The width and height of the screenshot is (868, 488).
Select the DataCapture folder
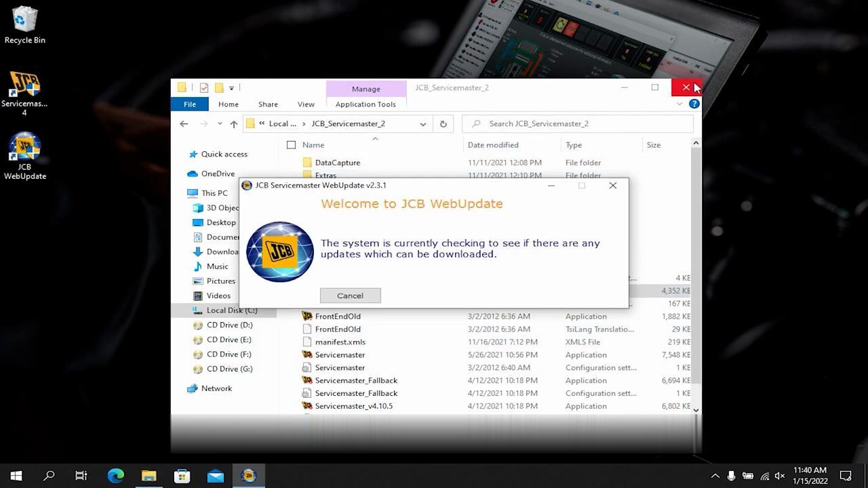click(338, 163)
